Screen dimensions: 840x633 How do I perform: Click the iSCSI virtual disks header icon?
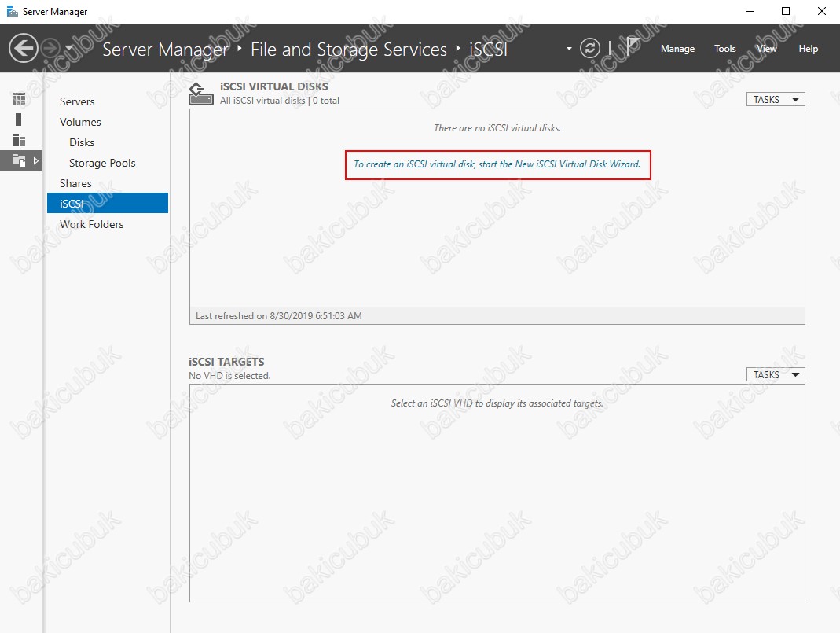201,94
